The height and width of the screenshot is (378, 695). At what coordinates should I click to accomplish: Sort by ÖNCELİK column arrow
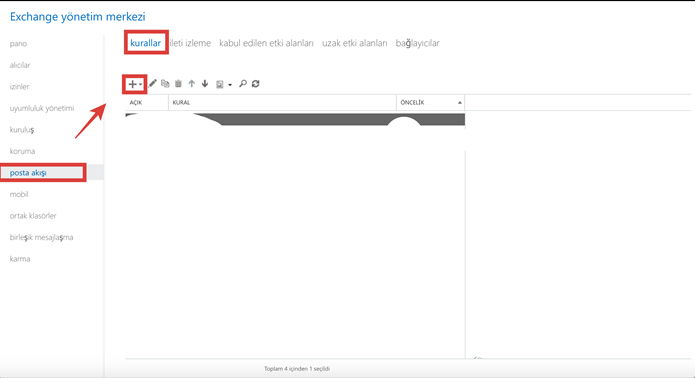click(x=460, y=103)
